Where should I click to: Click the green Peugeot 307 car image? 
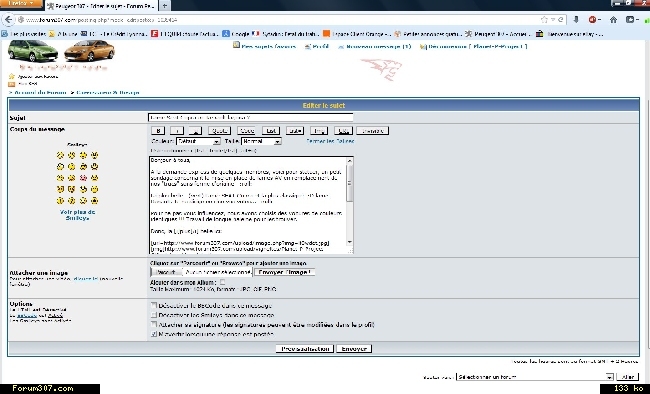coord(33,51)
